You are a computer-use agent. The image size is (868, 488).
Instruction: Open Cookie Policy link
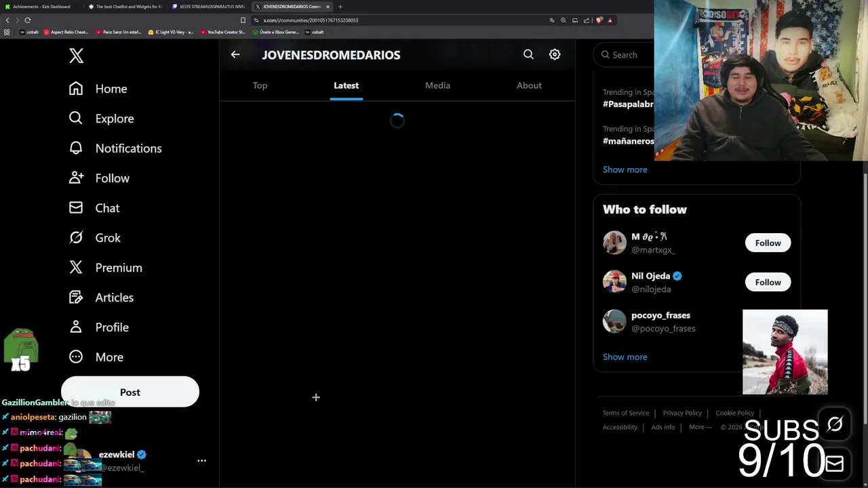point(734,413)
